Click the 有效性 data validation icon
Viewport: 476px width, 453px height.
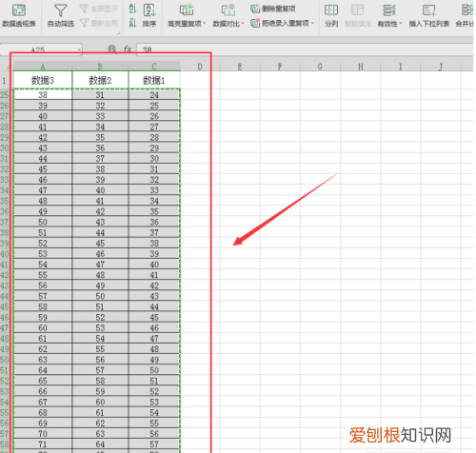389,10
